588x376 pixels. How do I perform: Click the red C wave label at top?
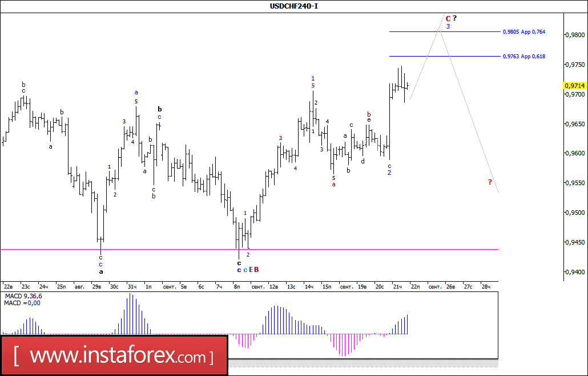point(448,19)
